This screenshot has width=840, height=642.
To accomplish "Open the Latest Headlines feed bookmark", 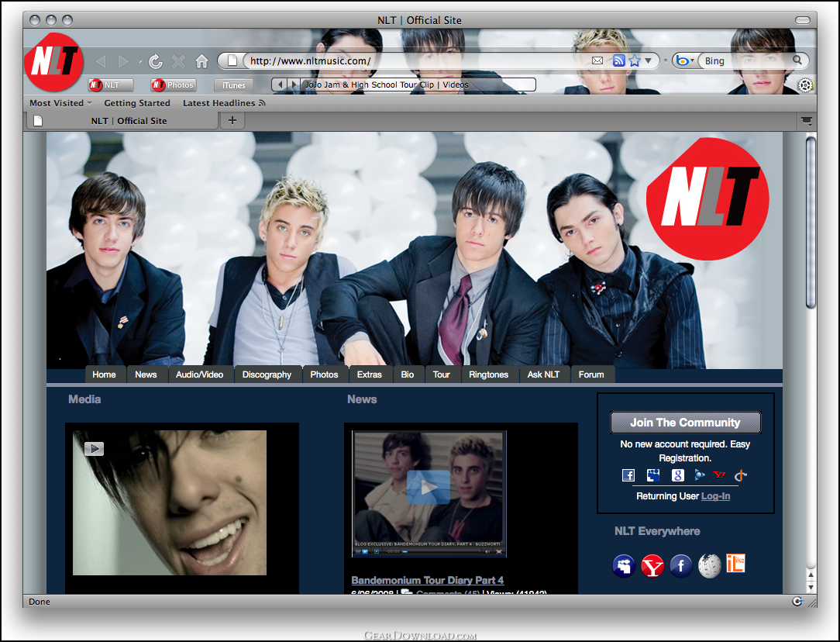I will coord(224,103).
